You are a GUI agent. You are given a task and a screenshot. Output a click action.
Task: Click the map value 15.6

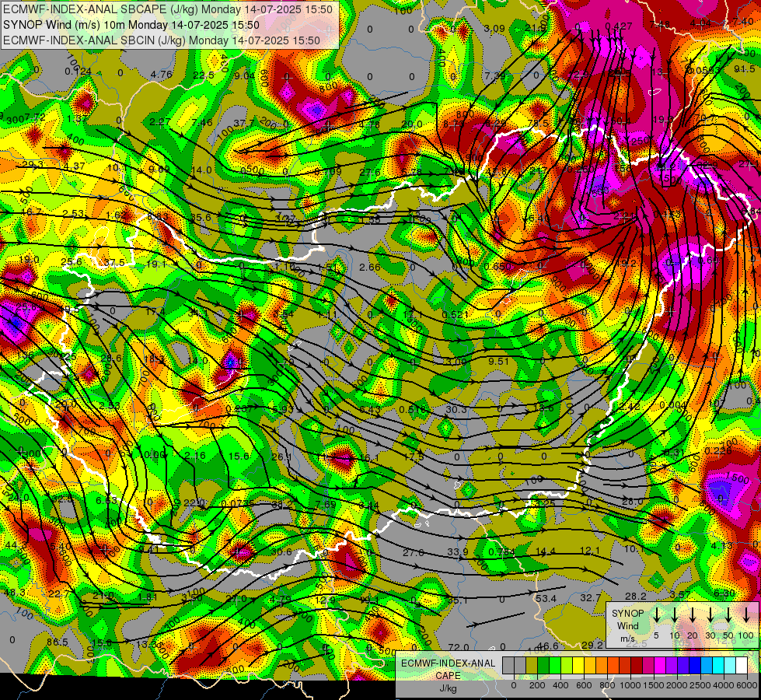pyautogui.click(x=239, y=456)
